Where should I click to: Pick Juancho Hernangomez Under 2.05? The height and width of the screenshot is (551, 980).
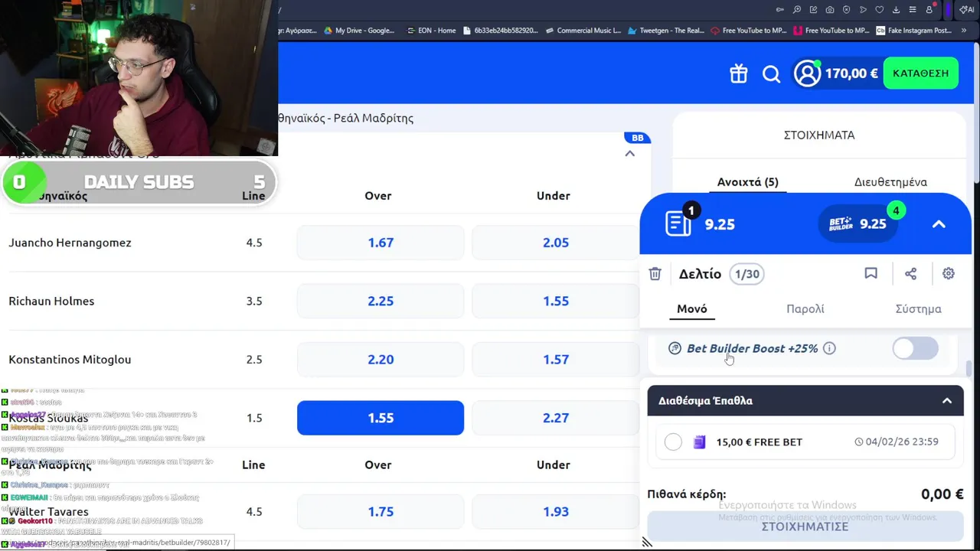pyautogui.click(x=556, y=243)
